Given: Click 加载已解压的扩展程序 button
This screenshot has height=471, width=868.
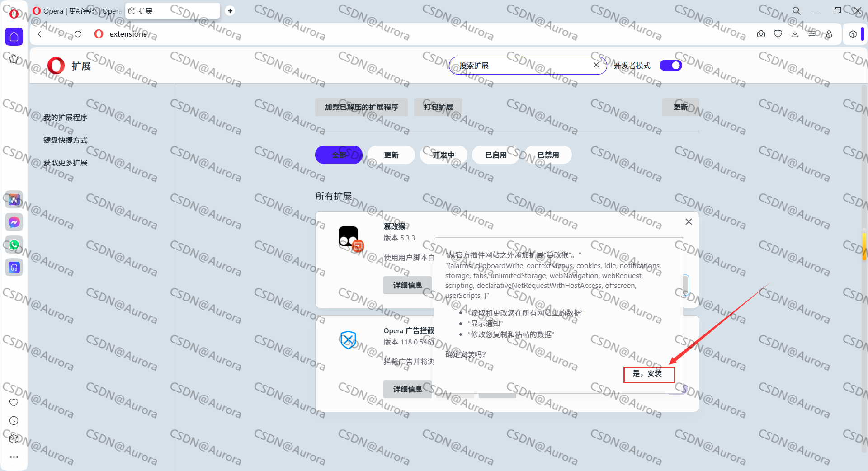Looking at the screenshot, I should click(x=361, y=107).
